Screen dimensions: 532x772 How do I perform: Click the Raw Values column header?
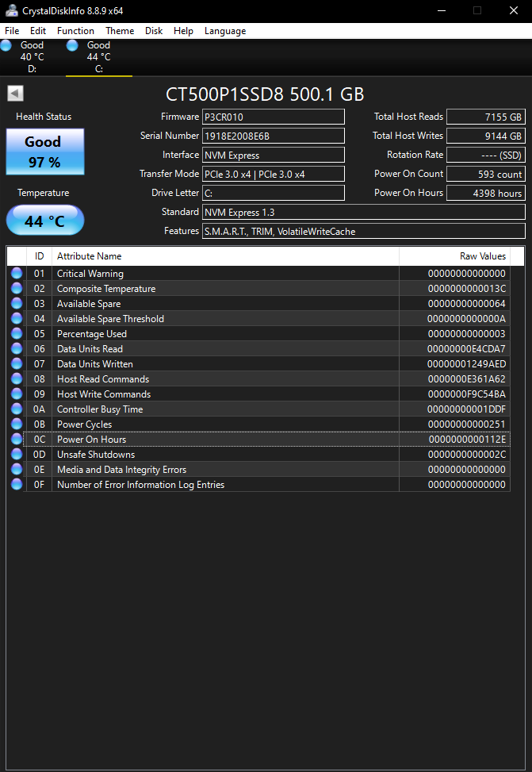(x=455, y=256)
